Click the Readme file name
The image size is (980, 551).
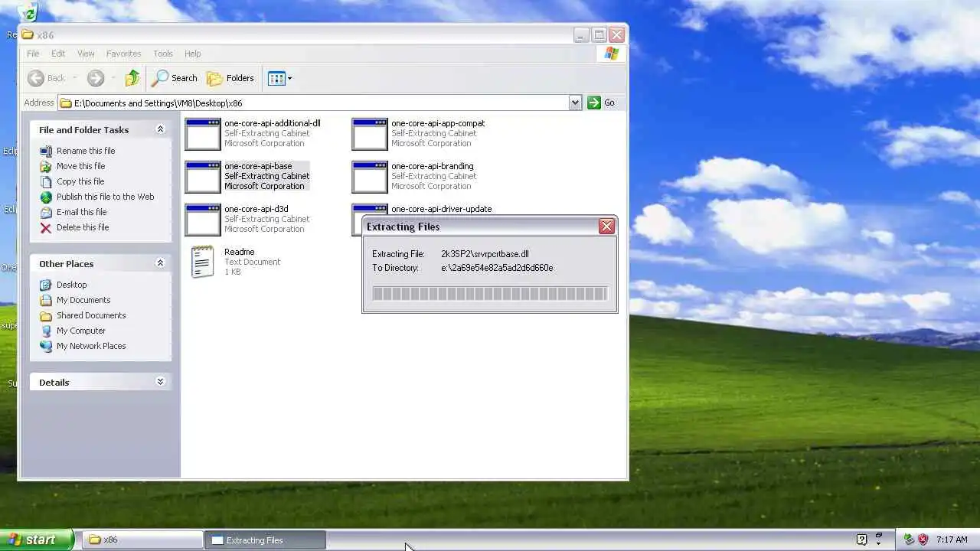(x=240, y=252)
